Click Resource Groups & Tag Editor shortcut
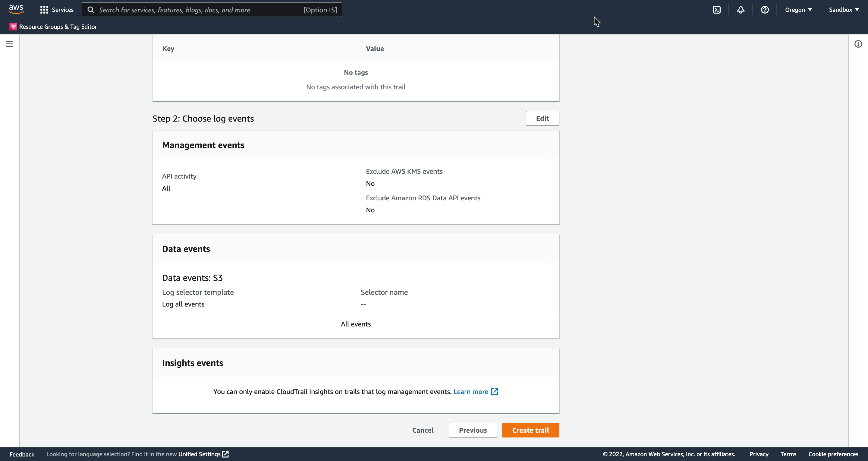Screen dimensions: 868x461 pos(54,27)
